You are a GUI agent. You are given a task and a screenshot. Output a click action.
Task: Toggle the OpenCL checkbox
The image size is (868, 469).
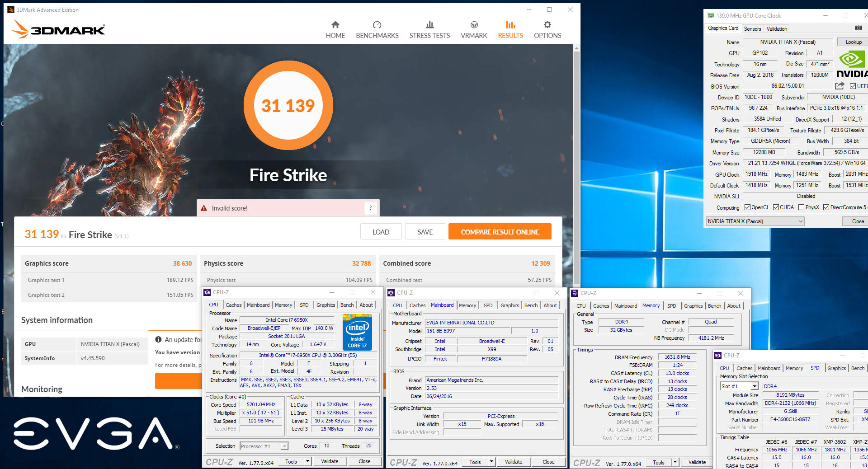coord(747,207)
